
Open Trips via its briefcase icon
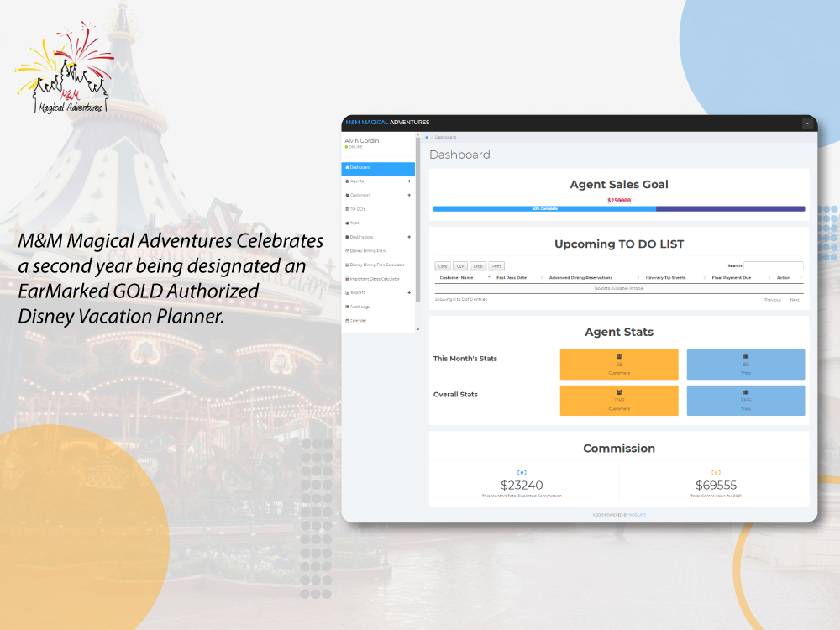tap(347, 223)
